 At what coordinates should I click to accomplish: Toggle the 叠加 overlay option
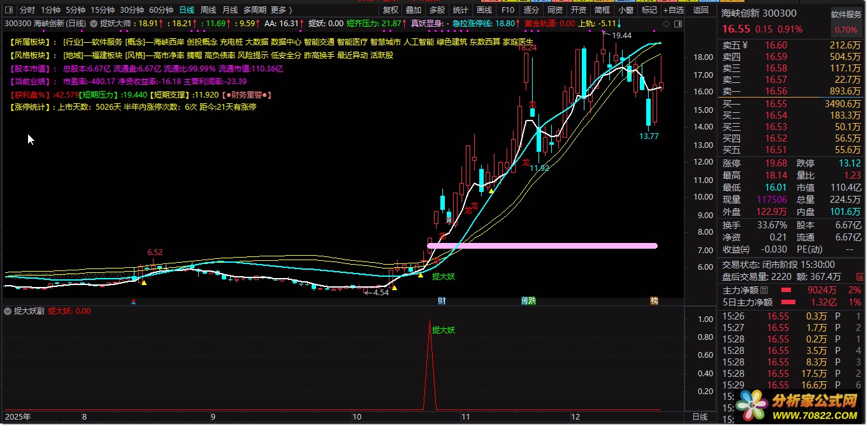[414, 10]
